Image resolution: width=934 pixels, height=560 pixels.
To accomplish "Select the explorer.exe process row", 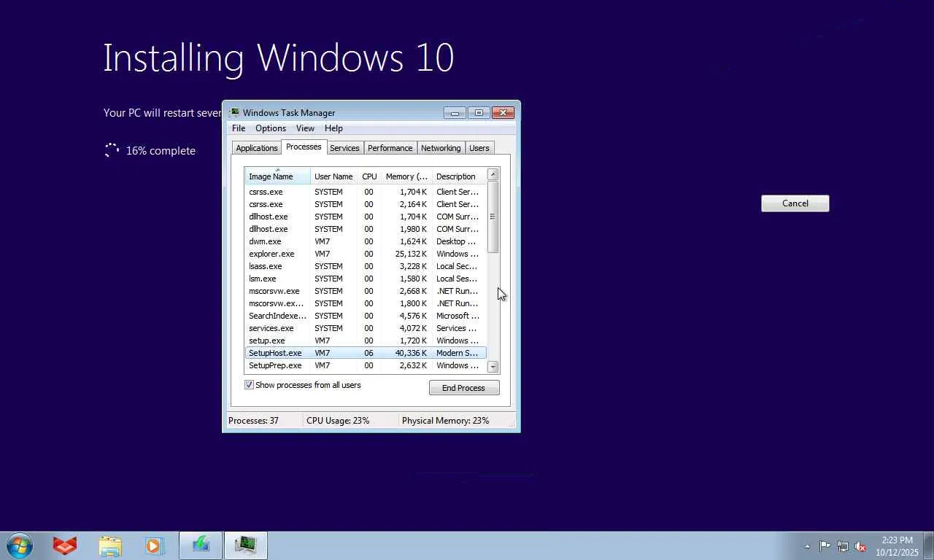I will tap(365, 254).
